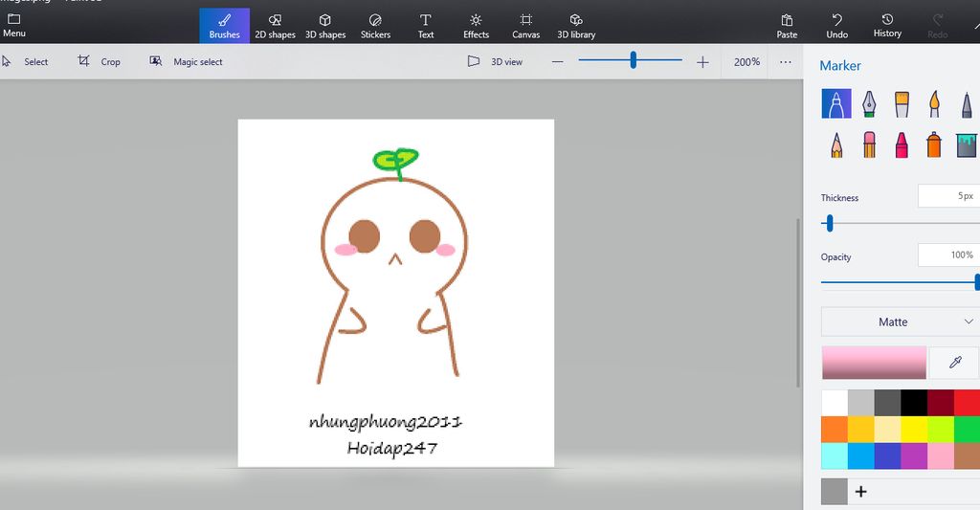The height and width of the screenshot is (510, 980).
Task: Click the 200% zoom value field
Action: pos(746,62)
